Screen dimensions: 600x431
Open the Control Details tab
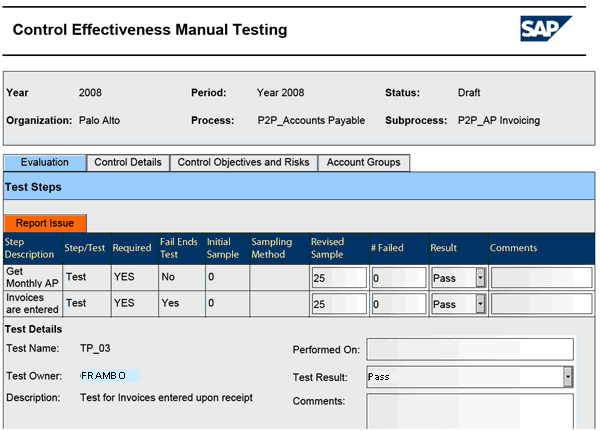(x=127, y=162)
